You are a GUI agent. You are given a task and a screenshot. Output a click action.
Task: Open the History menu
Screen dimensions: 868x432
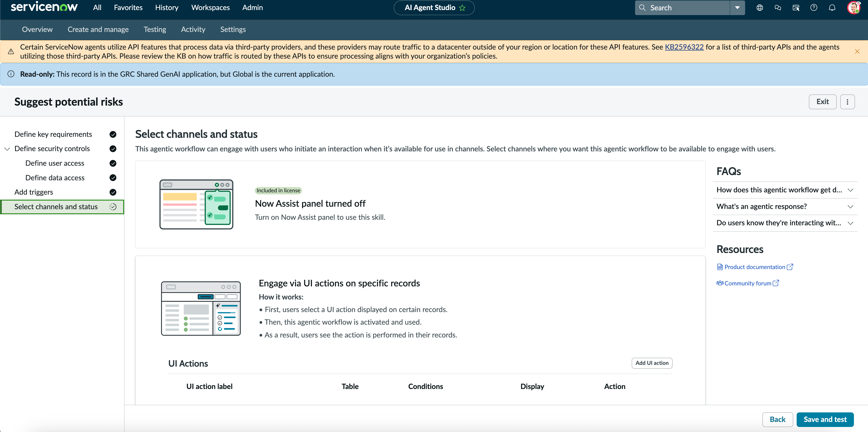point(166,8)
